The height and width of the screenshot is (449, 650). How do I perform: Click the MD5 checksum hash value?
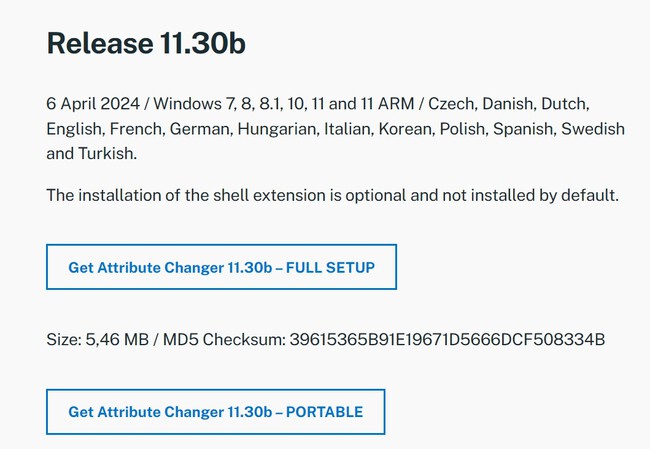[447, 340]
